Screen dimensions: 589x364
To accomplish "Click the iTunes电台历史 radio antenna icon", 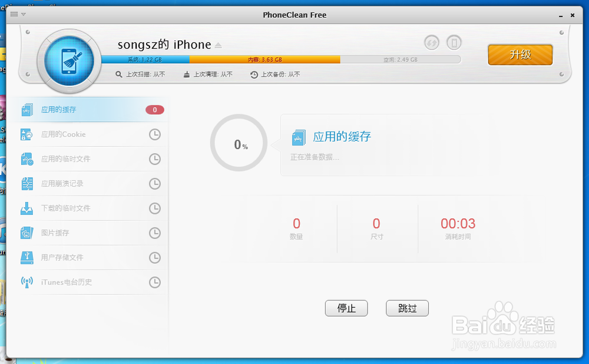I will [27, 282].
